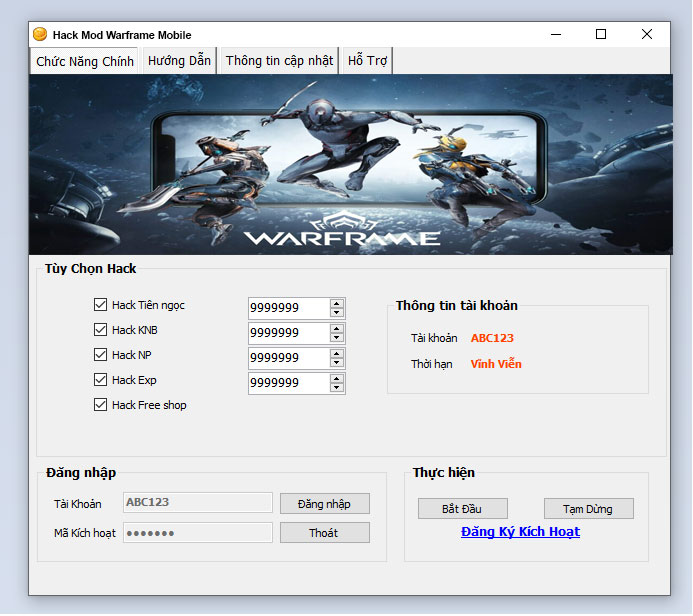The height and width of the screenshot is (616, 693).
Task: Decrease Hack KNB value with down arrow
Action: [x=337, y=338]
